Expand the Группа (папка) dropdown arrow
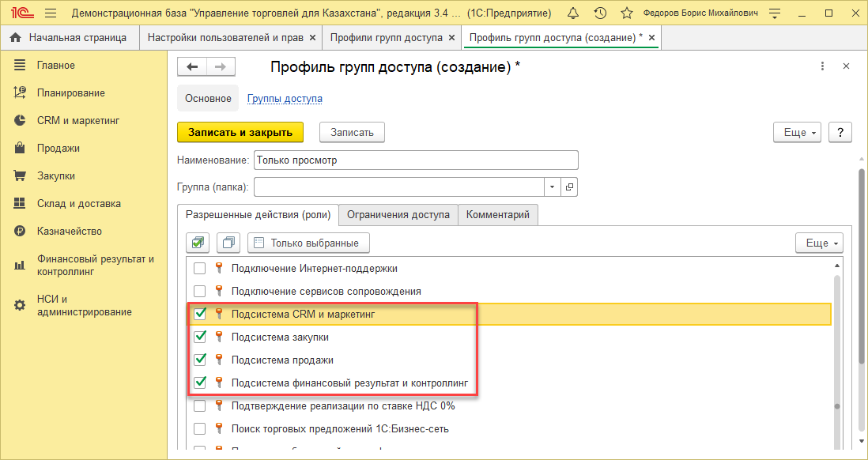This screenshot has width=868, height=460. [552, 187]
